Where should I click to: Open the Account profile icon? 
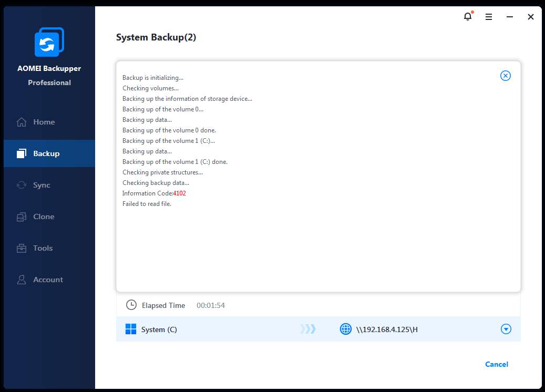[x=22, y=280]
